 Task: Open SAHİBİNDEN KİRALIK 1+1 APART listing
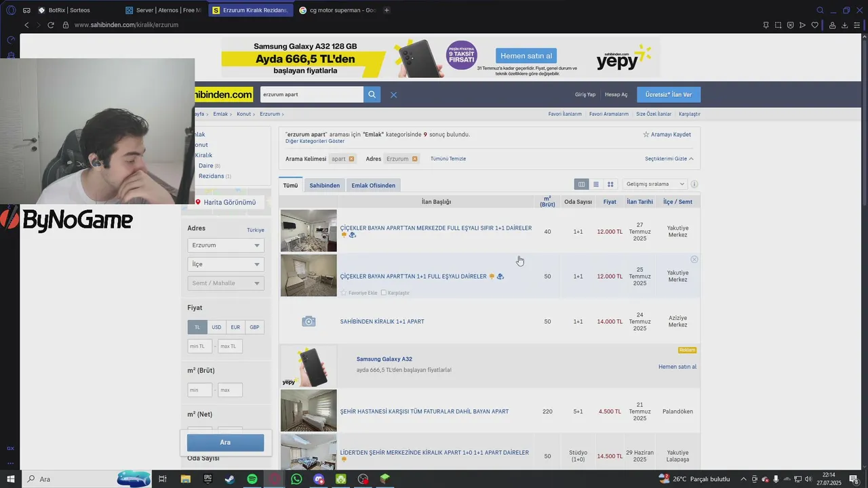(382, 321)
